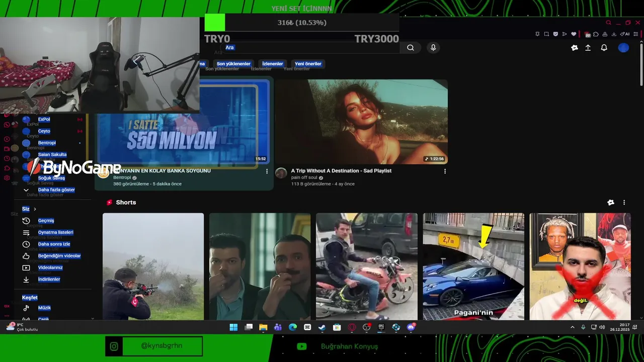The image size is (644, 362).
Task: Open the pink motorcycle Short
Action: click(366, 266)
